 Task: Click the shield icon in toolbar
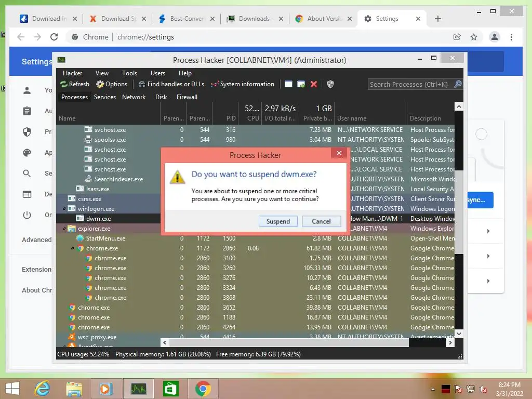pos(330,84)
